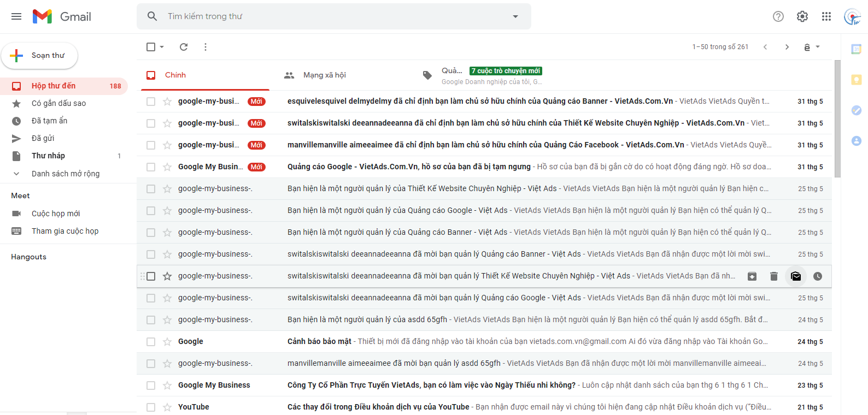Click the Soạn thư compose button
868x415 pixels.
coord(40,56)
